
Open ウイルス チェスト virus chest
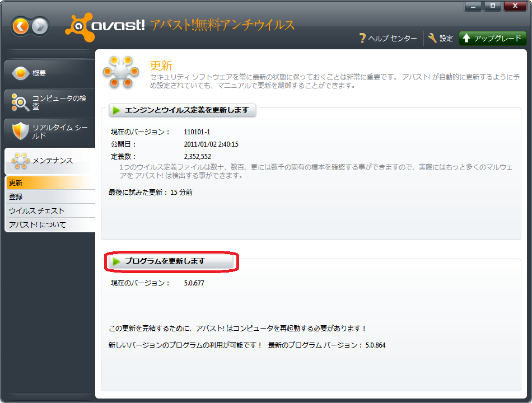pyautogui.click(x=50, y=210)
